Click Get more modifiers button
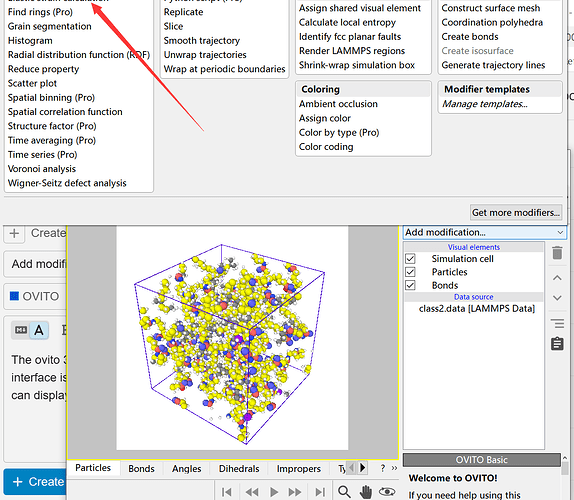This screenshot has height=500, width=574. (x=516, y=212)
